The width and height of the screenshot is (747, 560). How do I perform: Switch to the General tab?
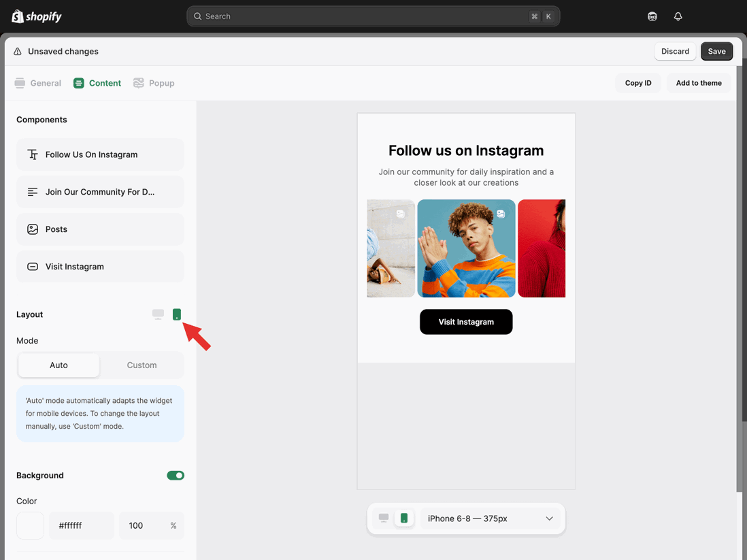[38, 82]
